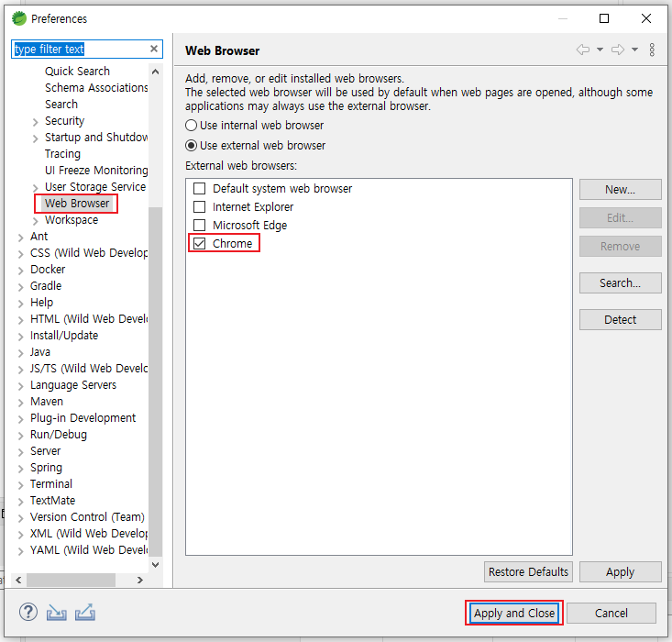Go back using the back arrow icon

coord(583,50)
